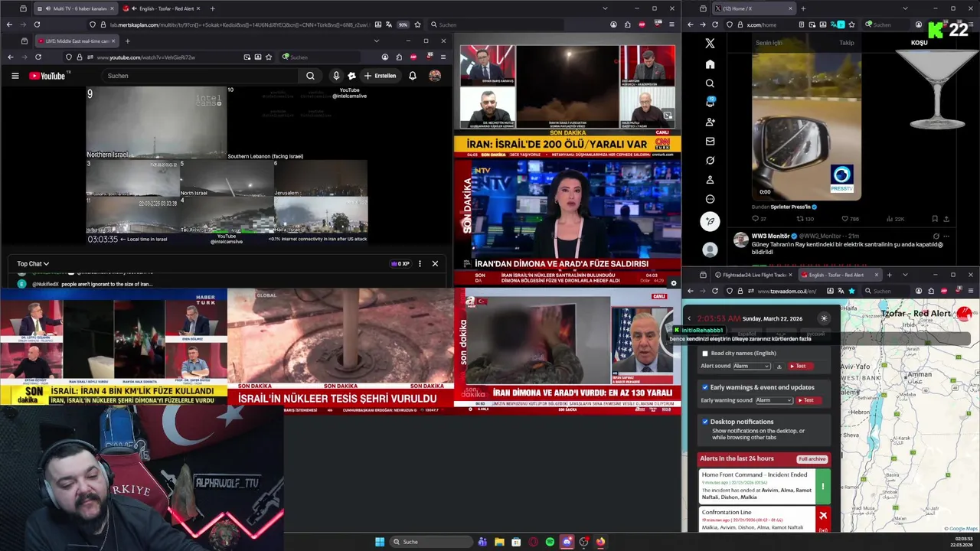
Task: Open X notifications bell in the sidebar
Action: pyautogui.click(x=710, y=103)
